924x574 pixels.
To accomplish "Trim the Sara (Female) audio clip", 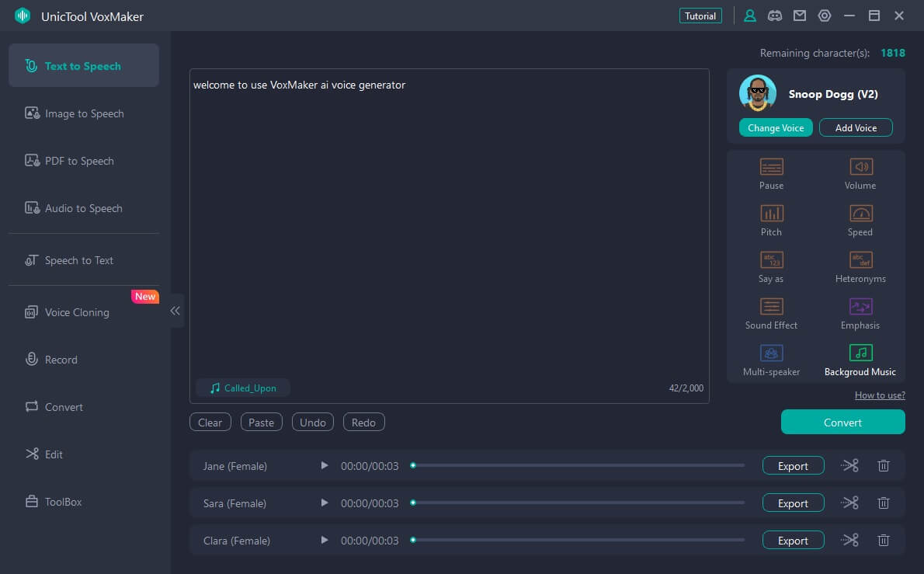I will pyautogui.click(x=849, y=503).
